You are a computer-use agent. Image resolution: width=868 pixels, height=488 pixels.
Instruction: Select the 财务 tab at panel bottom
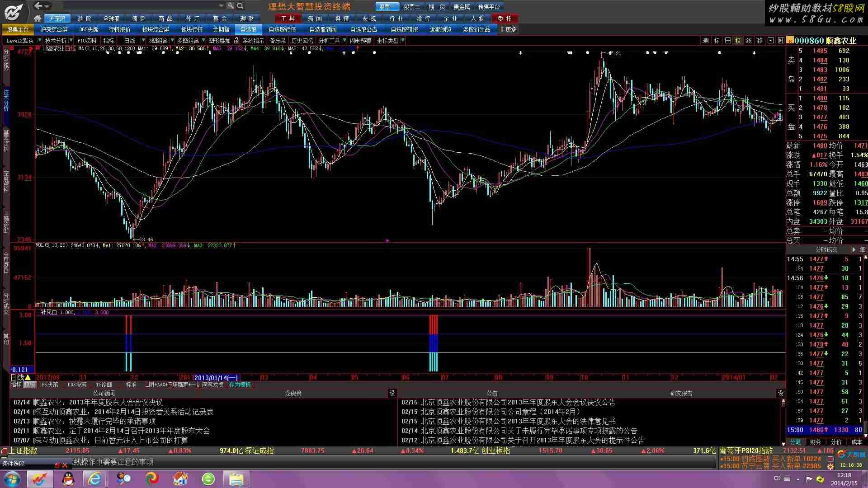pos(816,442)
